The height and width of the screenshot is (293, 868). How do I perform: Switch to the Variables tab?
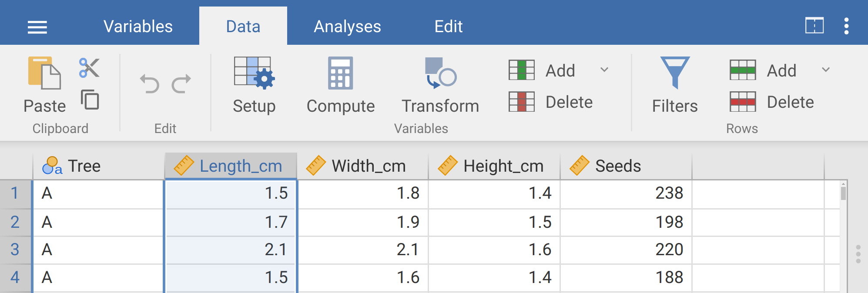[x=138, y=27]
